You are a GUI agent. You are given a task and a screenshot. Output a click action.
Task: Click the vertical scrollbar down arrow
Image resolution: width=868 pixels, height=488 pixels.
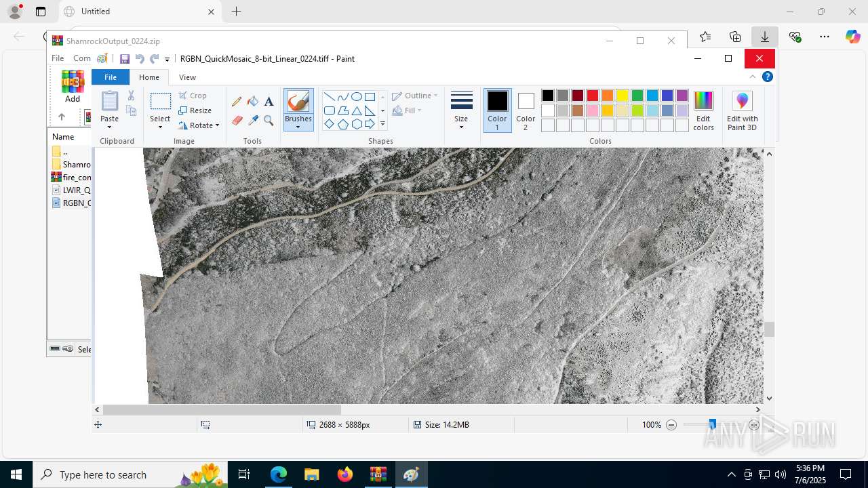(769, 399)
